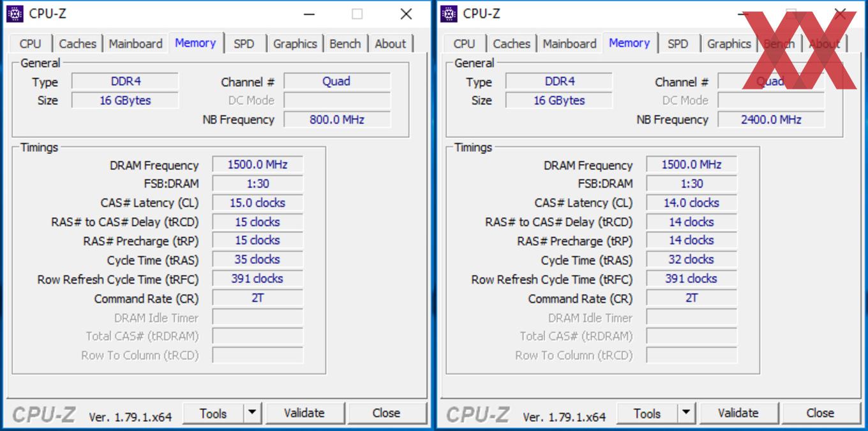Click empty DC Mode field in left window
The image size is (868, 431).
[x=336, y=100]
